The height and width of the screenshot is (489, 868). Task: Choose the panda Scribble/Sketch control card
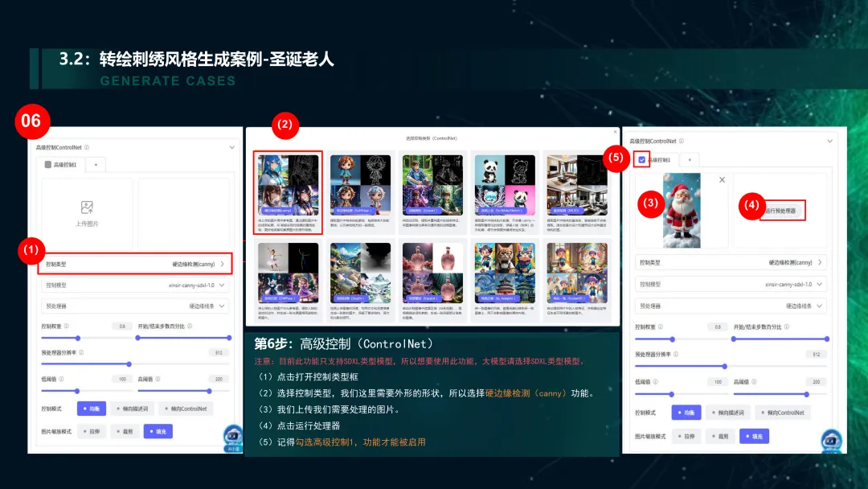coord(505,193)
